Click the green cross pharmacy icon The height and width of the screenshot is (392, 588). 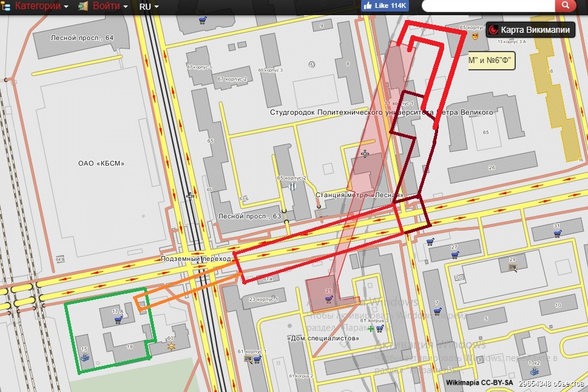point(370,328)
